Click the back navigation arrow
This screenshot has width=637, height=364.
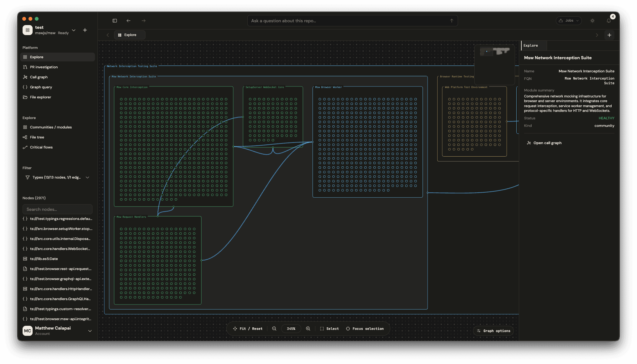point(129,21)
